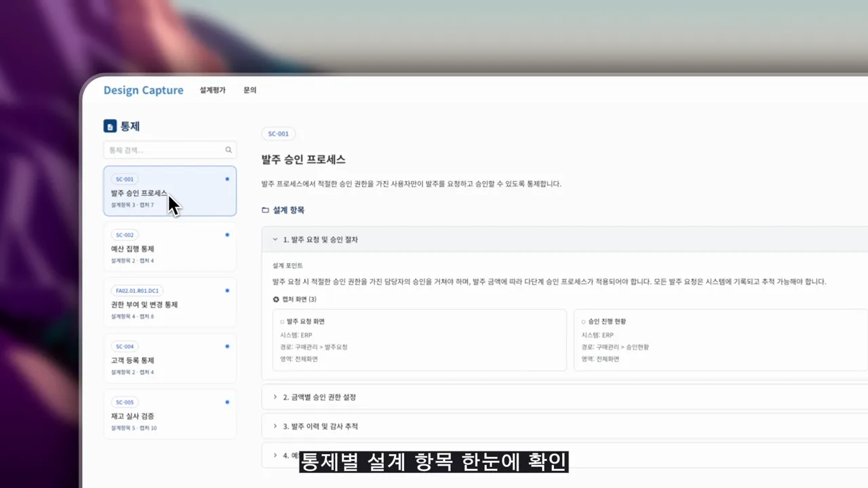Click the SC-002 badge
868x488 pixels.
(x=125, y=235)
